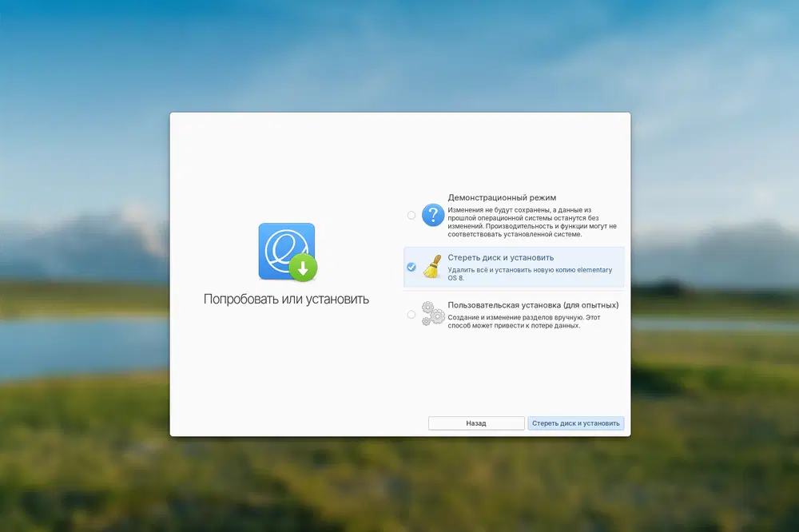Click the Назад back button

(x=476, y=423)
